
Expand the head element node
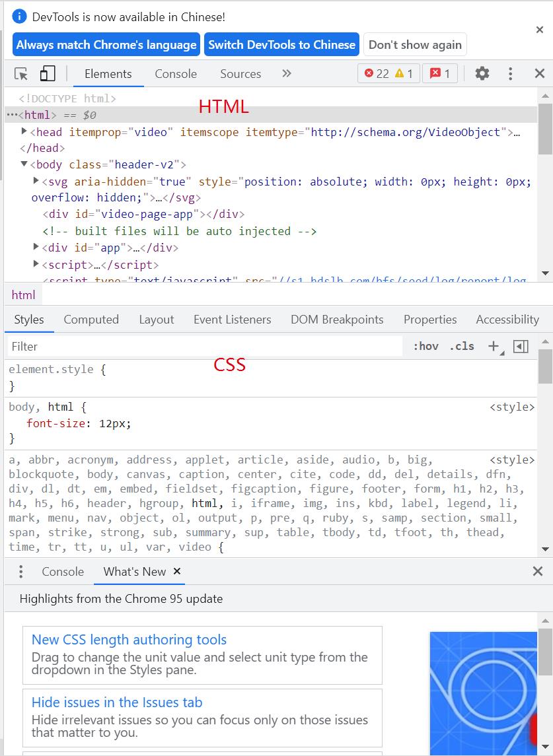pos(24,131)
